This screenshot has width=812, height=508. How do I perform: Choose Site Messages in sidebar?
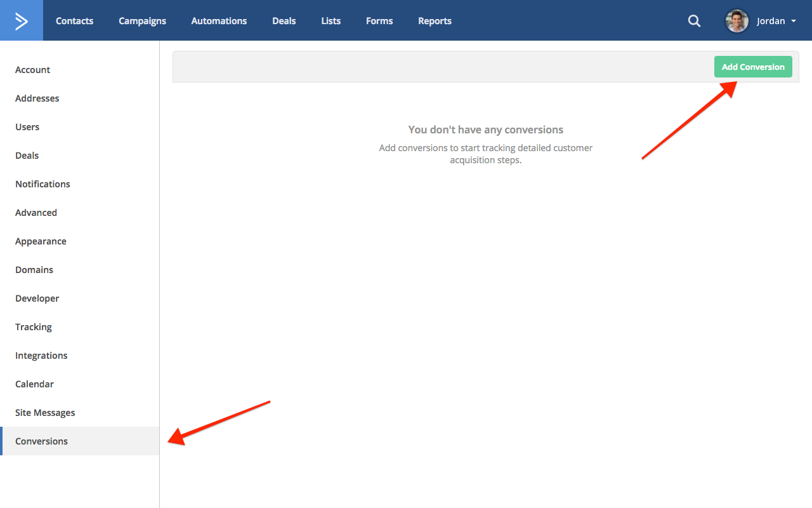45,413
